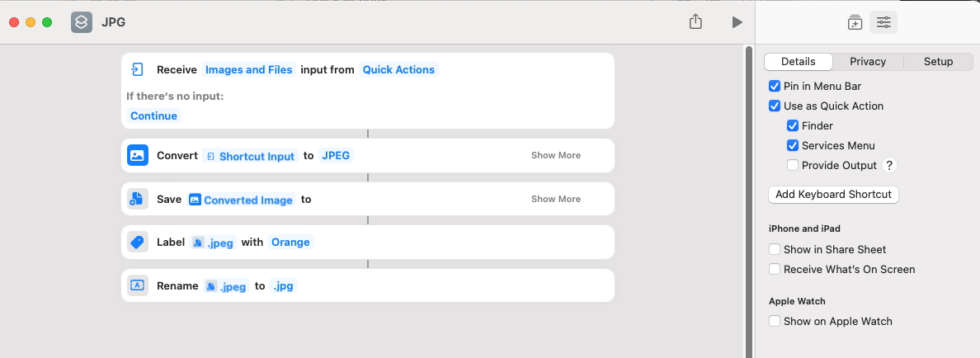The image size is (980, 358).
Task: Click the Save File action icon
Action: pos(138,199)
